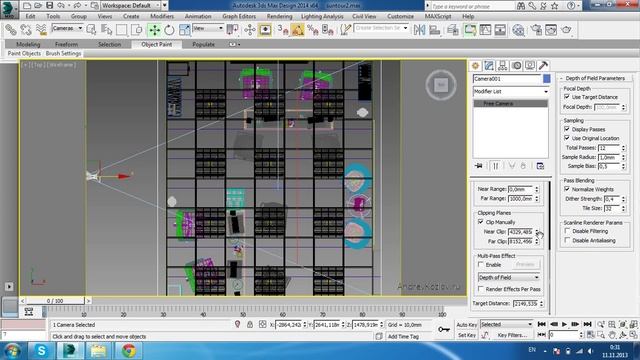Open the Create command panel tab
Screen dimensions: 640x360
[475, 65]
